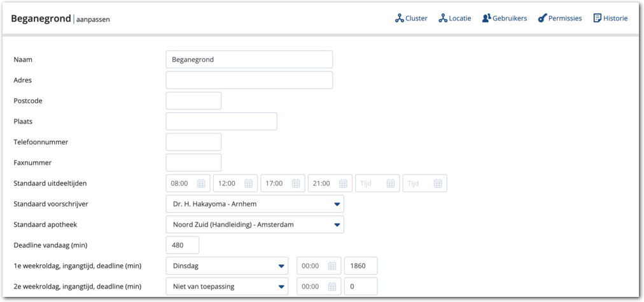Open the Locatie section
The image size is (644, 302).
click(454, 18)
